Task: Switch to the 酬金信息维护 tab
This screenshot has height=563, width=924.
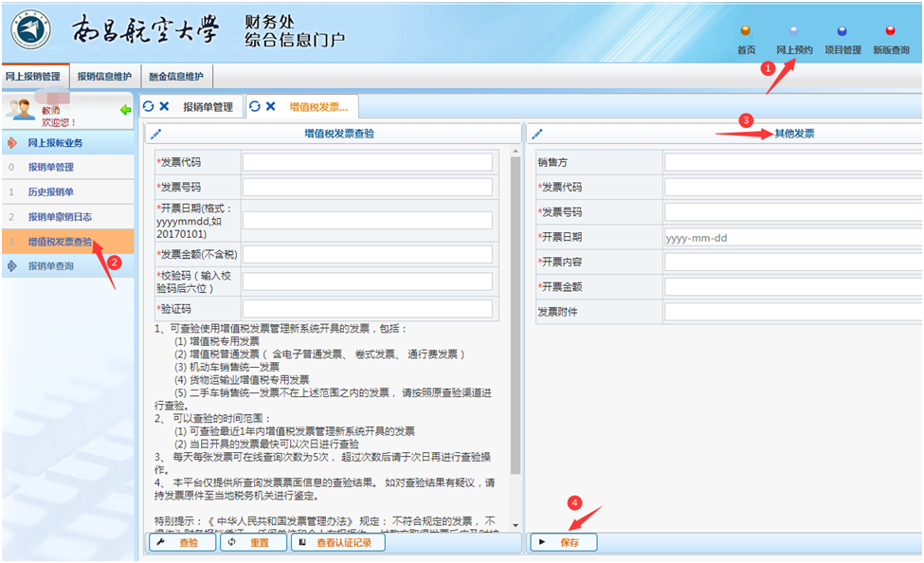Action: coord(177,76)
